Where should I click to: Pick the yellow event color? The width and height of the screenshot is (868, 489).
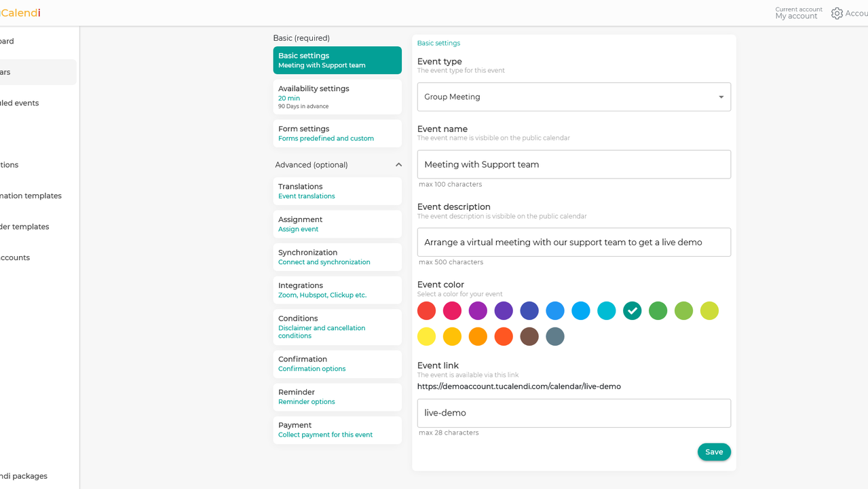point(426,337)
